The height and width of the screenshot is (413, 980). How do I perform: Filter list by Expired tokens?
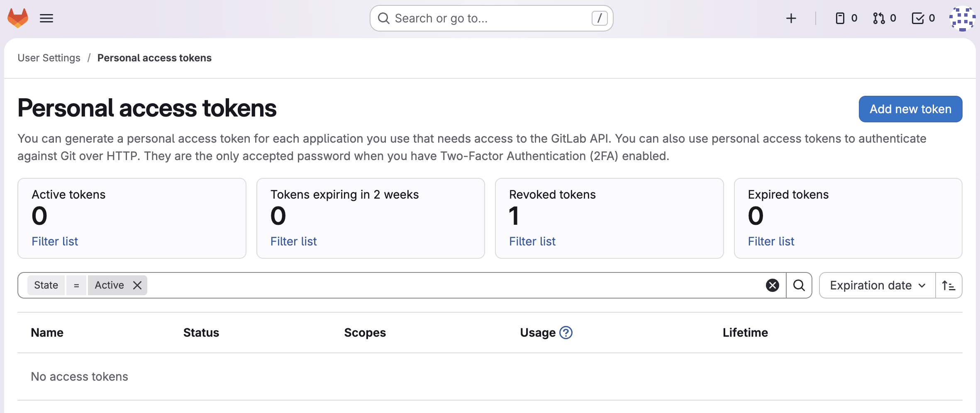[771, 241]
